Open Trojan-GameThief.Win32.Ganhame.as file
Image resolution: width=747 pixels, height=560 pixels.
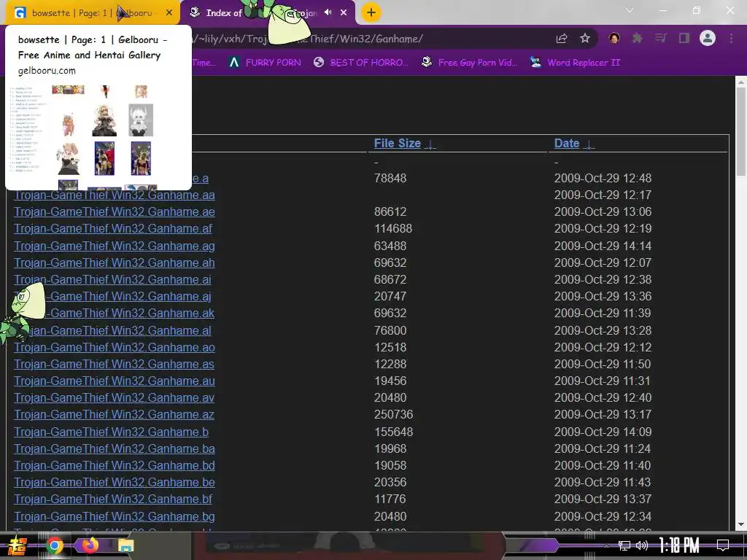(114, 365)
